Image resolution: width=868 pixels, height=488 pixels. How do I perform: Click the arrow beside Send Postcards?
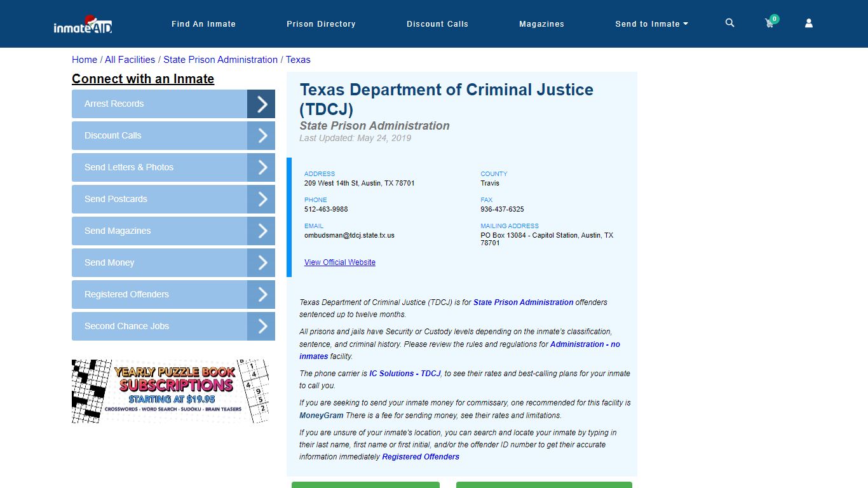click(x=261, y=199)
